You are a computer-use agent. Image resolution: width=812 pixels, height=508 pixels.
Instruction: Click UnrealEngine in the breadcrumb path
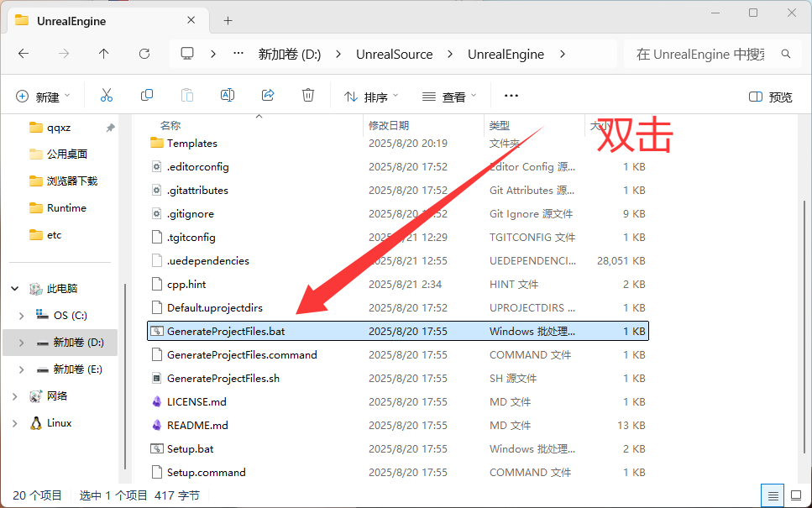pos(506,55)
